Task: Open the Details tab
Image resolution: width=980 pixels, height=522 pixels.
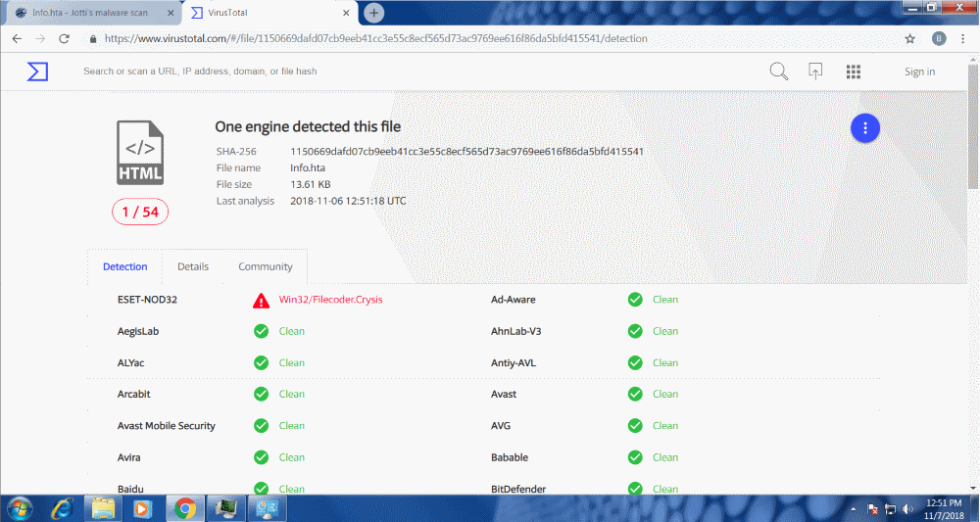Action: [x=193, y=266]
